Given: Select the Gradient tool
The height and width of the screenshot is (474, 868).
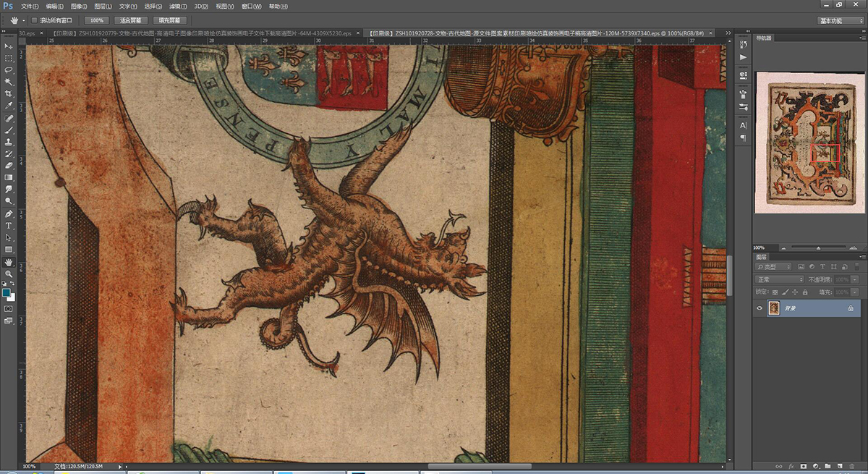Looking at the screenshot, I should 10,177.
